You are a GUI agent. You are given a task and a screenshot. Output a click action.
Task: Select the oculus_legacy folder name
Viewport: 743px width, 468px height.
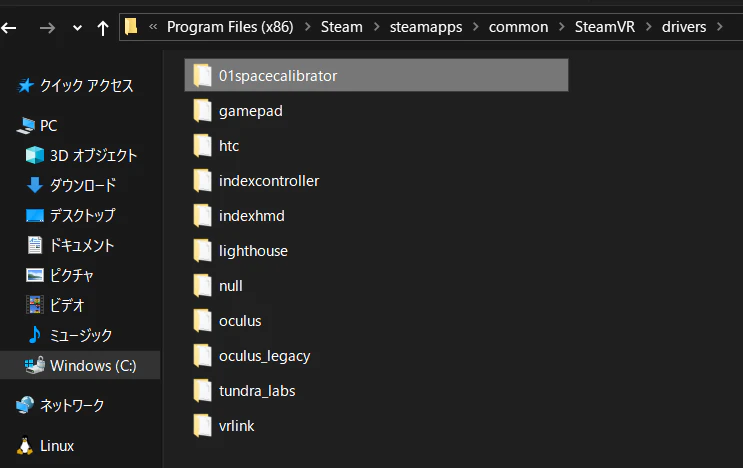(x=264, y=356)
